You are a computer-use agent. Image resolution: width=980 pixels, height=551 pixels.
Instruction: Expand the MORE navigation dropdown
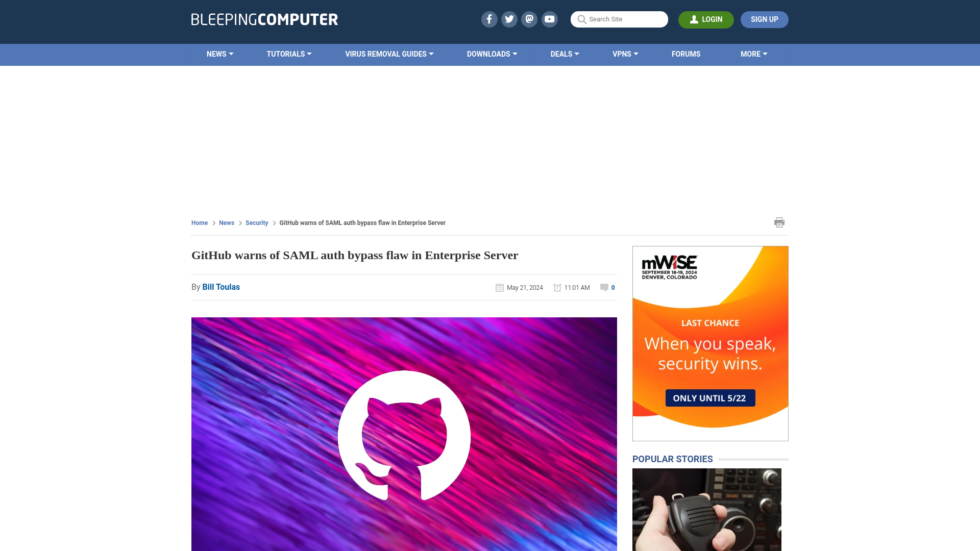point(754,54)
